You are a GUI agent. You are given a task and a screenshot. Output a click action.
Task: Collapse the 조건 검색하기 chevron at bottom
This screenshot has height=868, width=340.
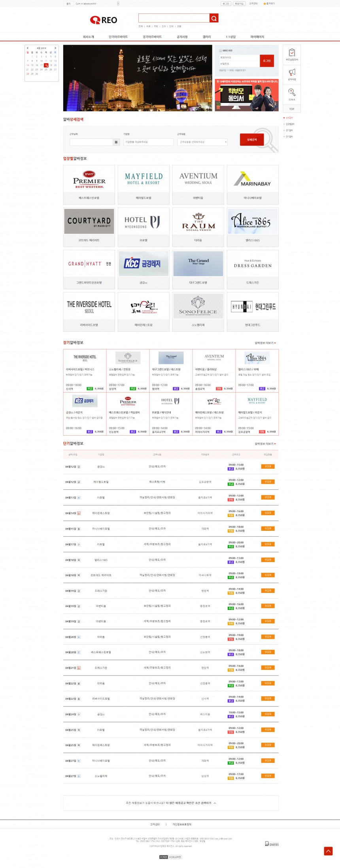215,803
